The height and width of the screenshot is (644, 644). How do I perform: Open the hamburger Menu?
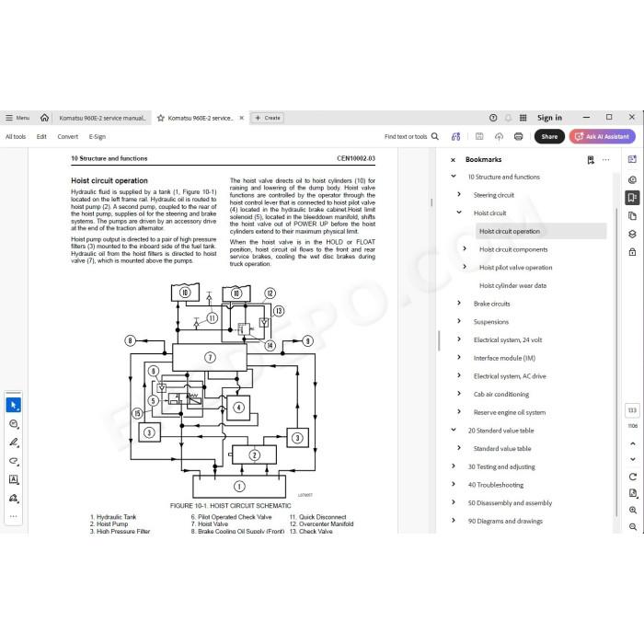tap(17, 118)
